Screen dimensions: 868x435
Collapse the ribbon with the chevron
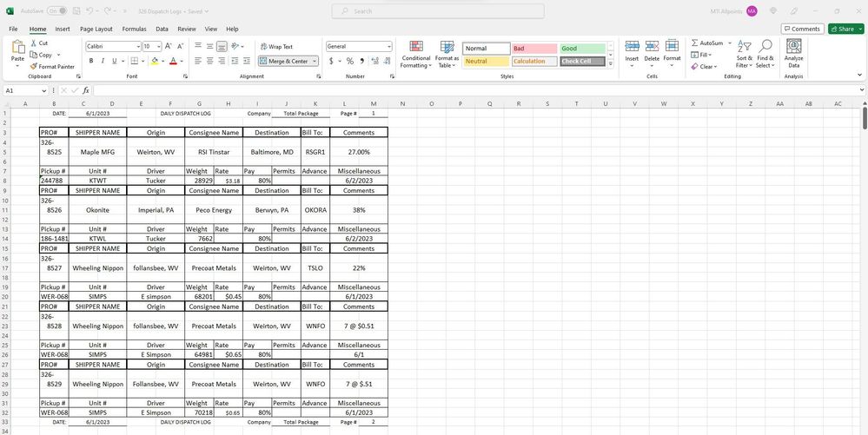tap(859, 75)
